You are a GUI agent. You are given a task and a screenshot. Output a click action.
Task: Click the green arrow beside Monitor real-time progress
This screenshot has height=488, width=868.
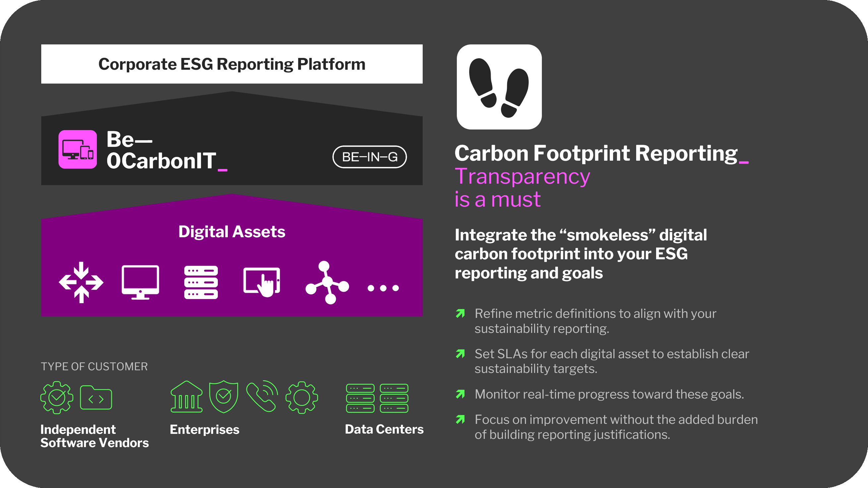460,394
